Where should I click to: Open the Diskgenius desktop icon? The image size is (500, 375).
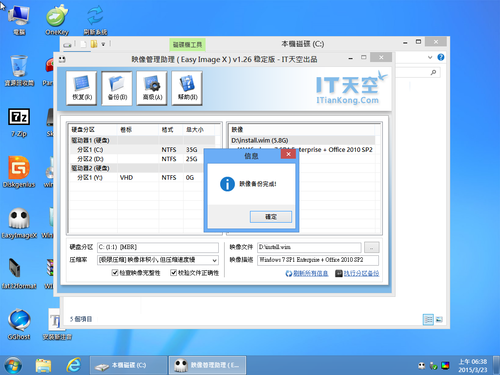[x=19, y=172]
